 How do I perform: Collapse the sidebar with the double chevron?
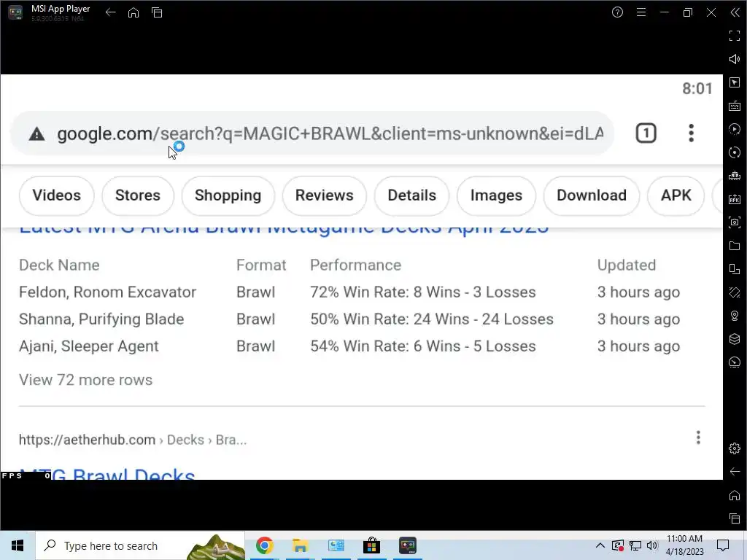pos(735,12)
